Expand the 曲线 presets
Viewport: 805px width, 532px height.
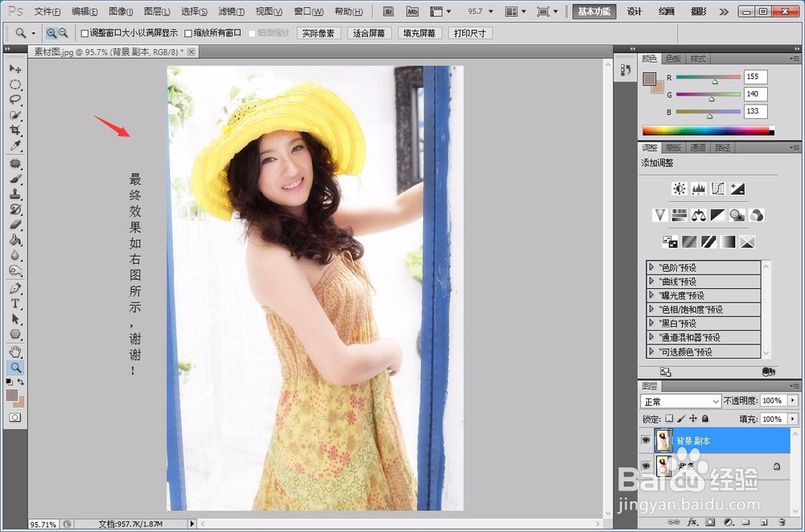pyautogui.click(x=651, y=281)
